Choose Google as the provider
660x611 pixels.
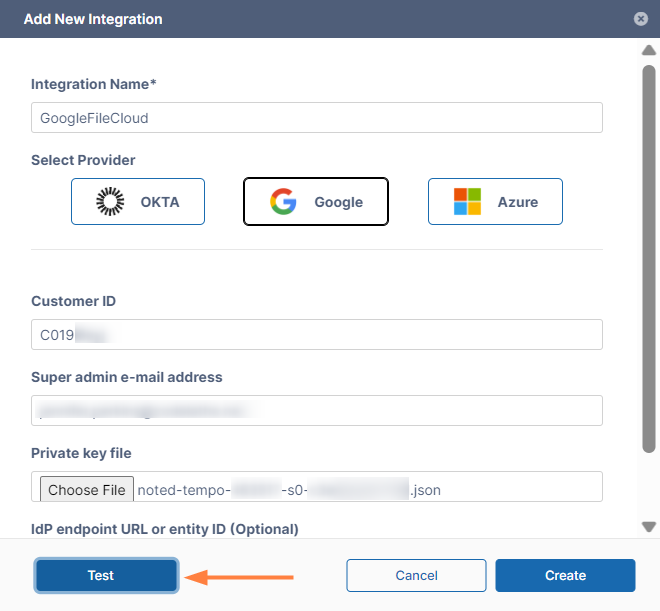(x=315, y=202)
